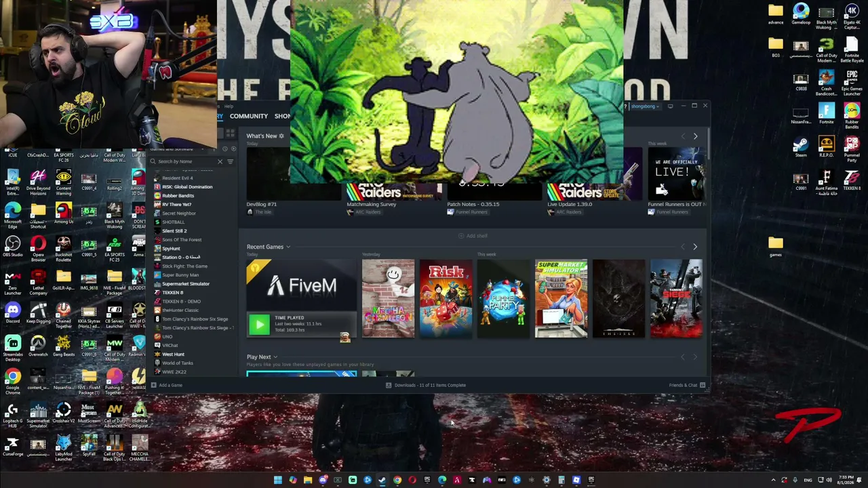Click Add a Game link
868x488 pixels.
[x=167, y=385]
